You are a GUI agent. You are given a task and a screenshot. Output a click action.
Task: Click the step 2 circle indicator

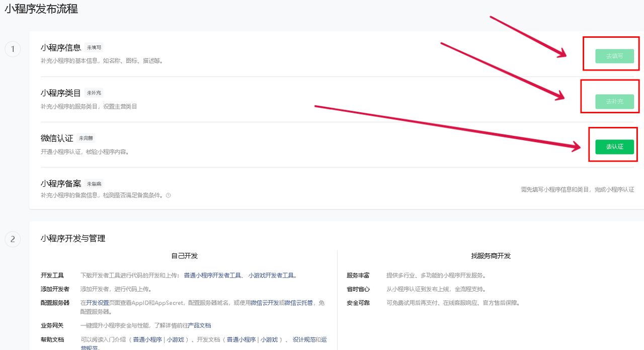coord(13,239)
